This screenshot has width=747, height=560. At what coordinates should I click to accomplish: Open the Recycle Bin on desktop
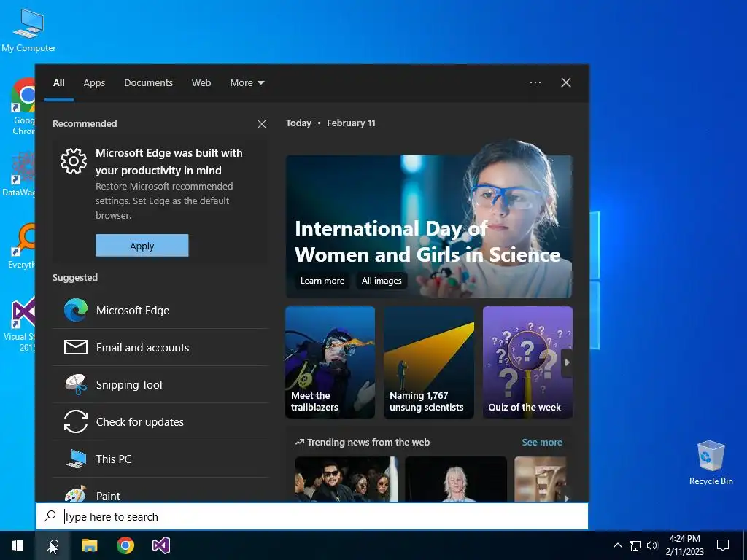tap(711, 462)
